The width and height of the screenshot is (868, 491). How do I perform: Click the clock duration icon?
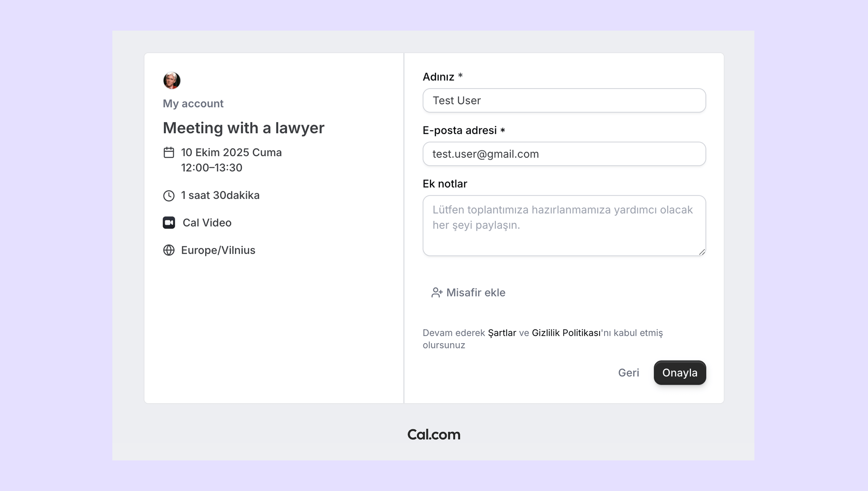169,195
